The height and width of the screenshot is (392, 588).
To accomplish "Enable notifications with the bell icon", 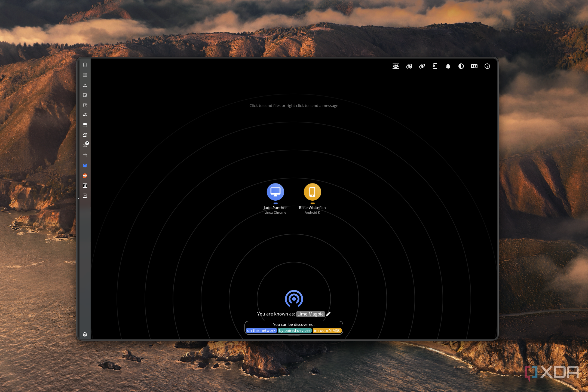I will pos(448,66).
